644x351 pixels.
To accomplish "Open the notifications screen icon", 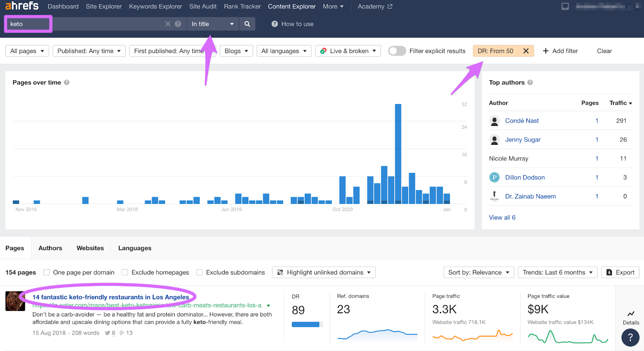I will click(x=565, y=6).
